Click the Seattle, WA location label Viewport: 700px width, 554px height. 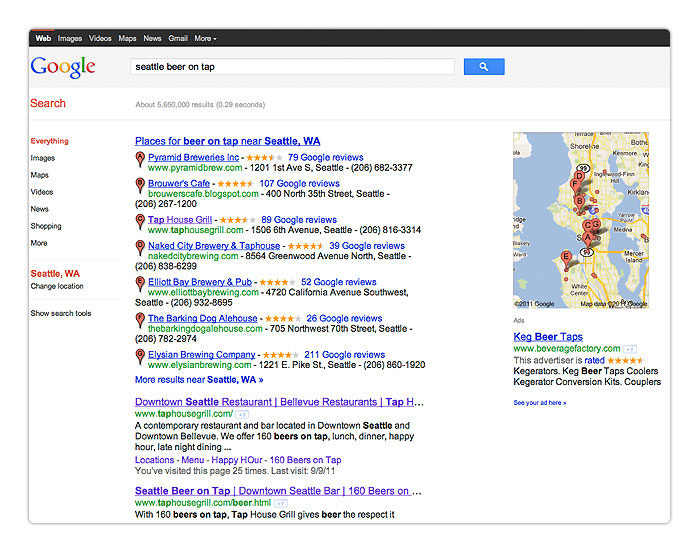click(x=55, y=274)
